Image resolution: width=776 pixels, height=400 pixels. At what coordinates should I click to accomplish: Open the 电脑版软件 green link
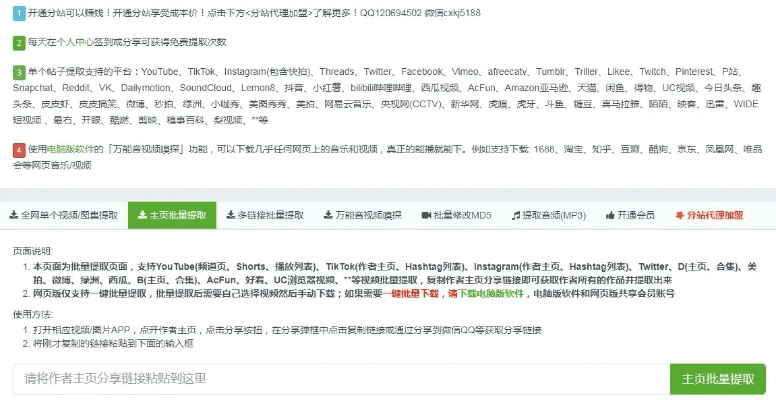pyautogui.click(x=70, y=149)
